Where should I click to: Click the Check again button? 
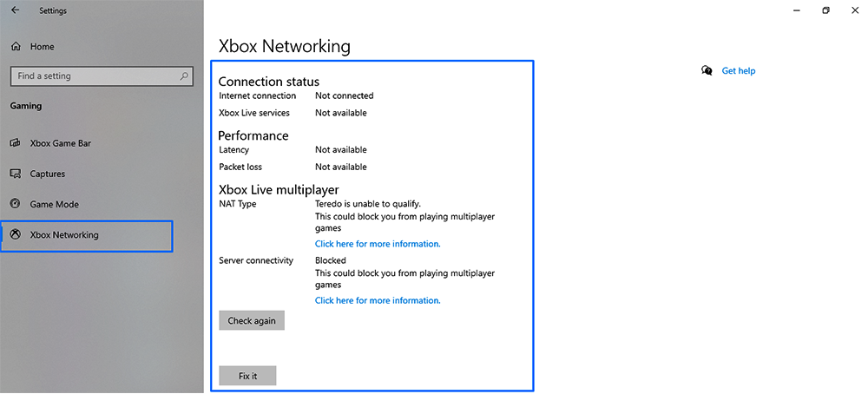(252, 320)
